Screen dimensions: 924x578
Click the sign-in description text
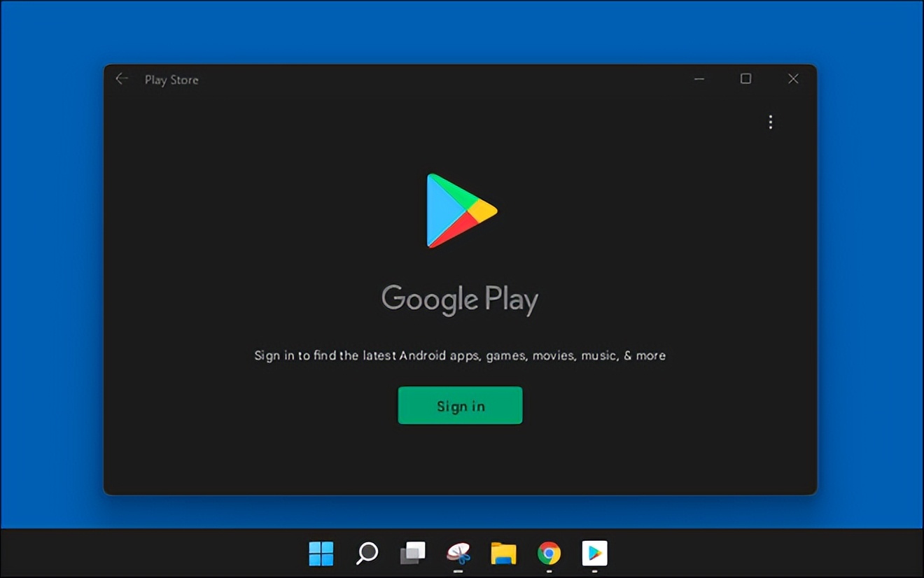tap(460, 355)
